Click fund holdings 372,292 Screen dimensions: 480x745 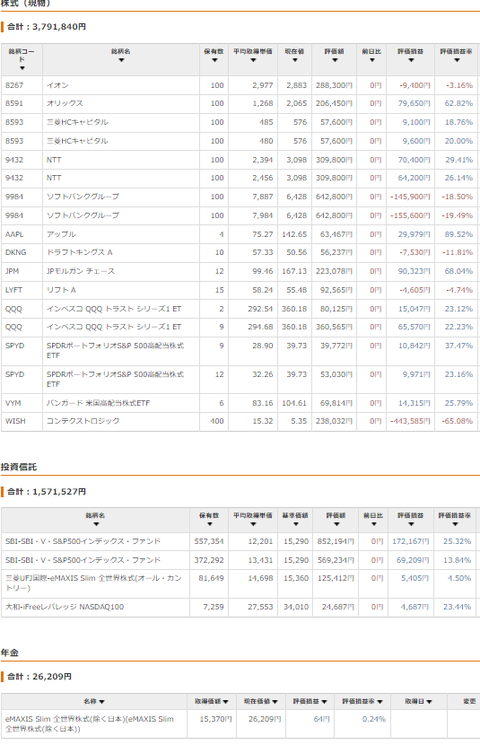pyautogui.click(x=209, y=560)
